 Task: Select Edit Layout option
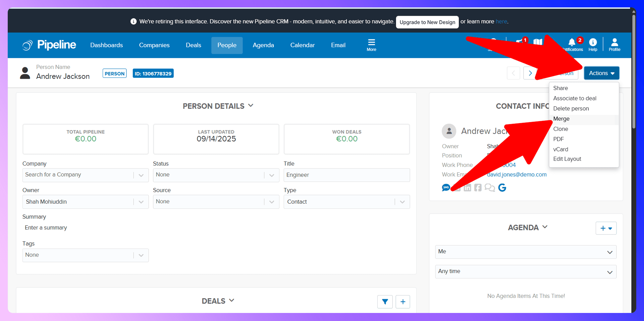pyautogui.click(x=584, y=159)
